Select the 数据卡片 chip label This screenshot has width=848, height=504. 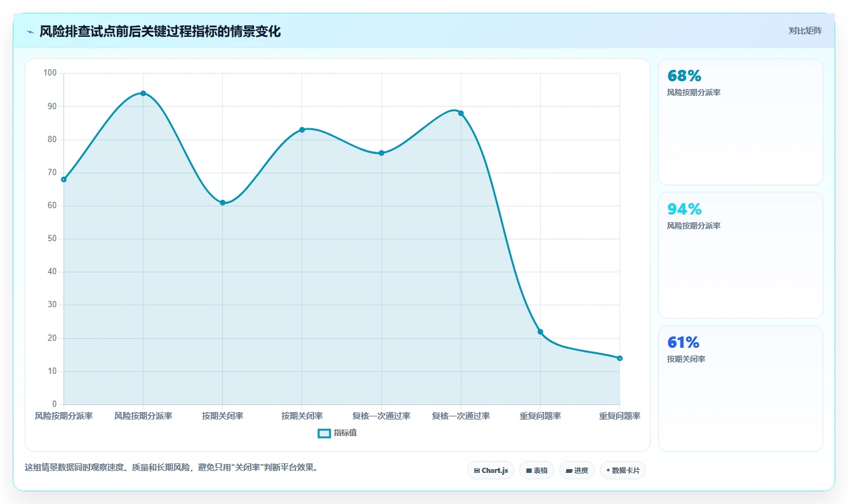click(626, 471)
